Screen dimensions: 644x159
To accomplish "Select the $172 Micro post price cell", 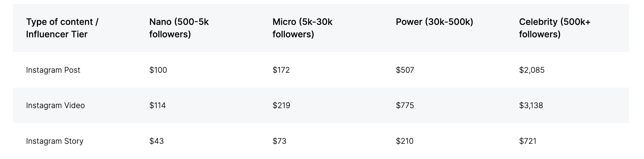I will (281, 70).
